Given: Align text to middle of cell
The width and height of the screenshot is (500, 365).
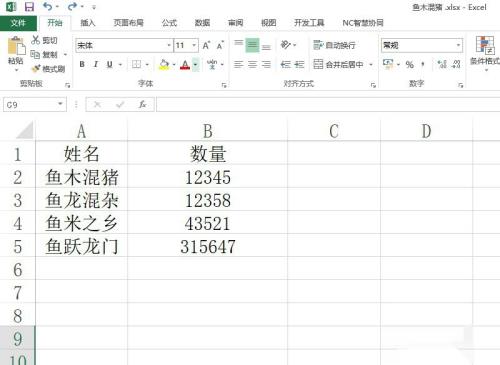Looking at the screenshot, I should 252,45.
